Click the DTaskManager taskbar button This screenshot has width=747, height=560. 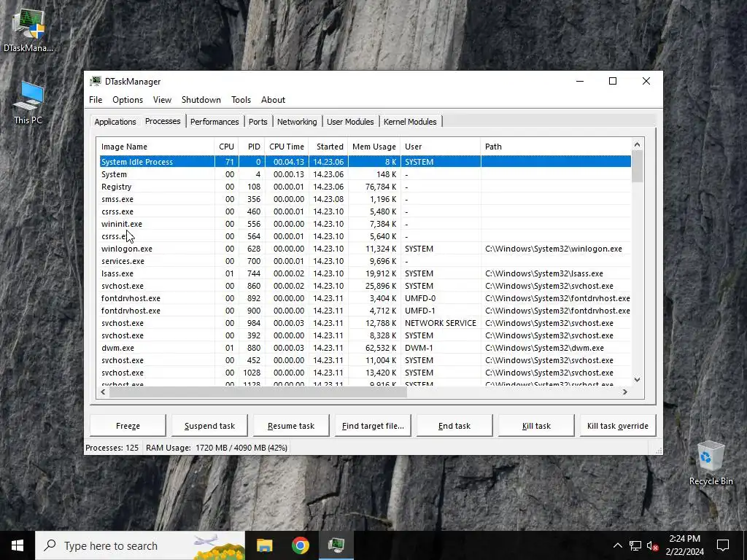point(336,545)
